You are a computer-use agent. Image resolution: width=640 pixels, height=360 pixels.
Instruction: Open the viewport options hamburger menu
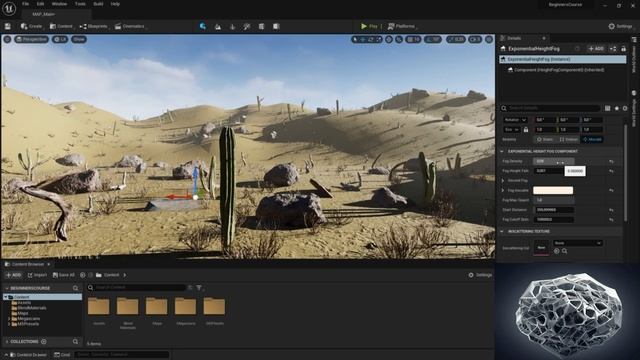[x=7, y=39]
